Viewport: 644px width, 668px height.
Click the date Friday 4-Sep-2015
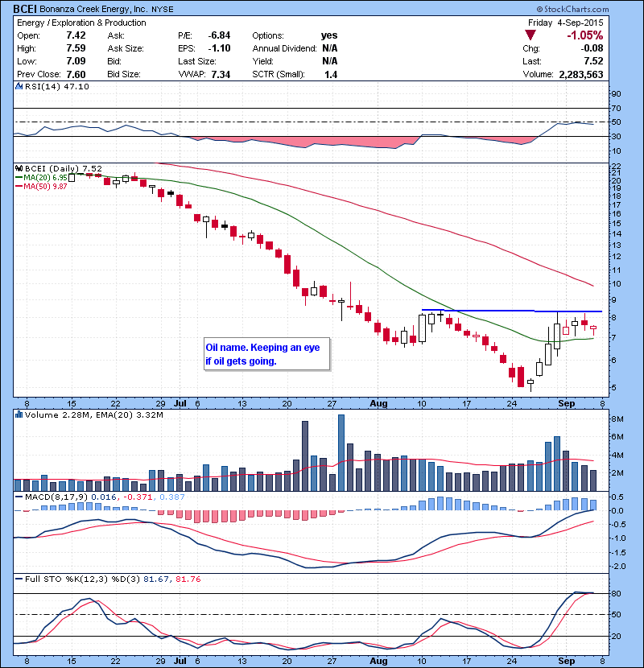tap(566, 23)
